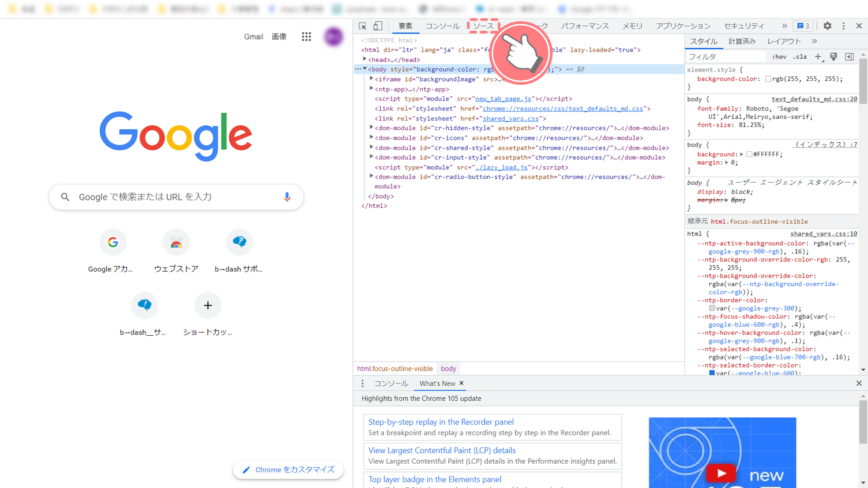Viewport: 868px width, 488px height.
Task: Expand the iframe backgroundImage node
Action: click(372, 79)
